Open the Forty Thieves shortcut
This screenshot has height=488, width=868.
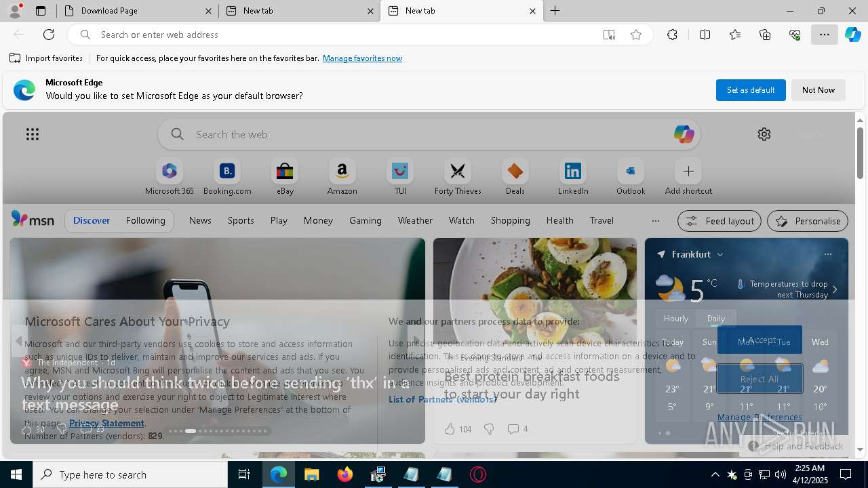[458, 178]
